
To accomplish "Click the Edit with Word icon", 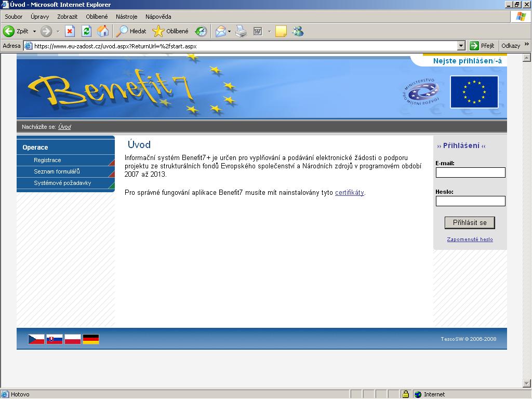I will click(x=258, y=31).
